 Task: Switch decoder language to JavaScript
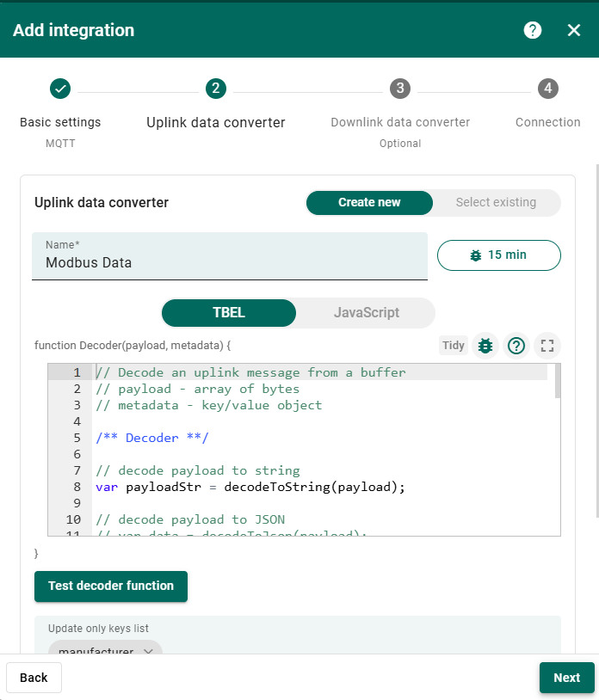(366, 313)
